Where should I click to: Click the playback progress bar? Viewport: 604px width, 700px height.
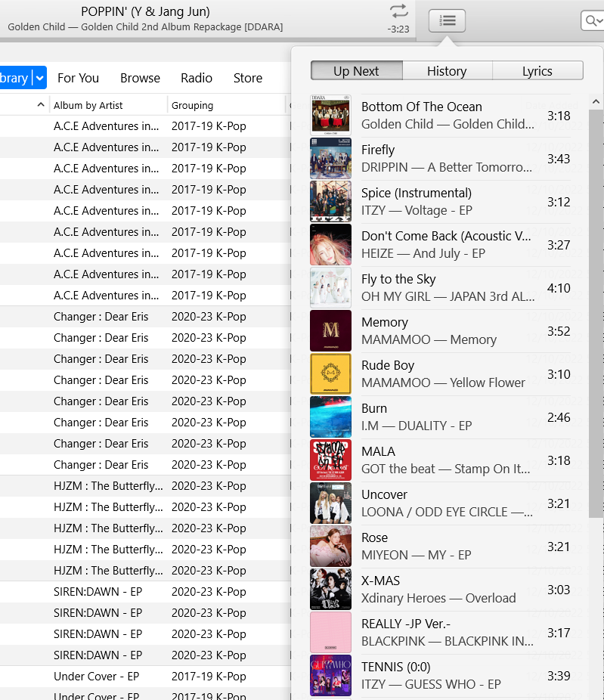[208, 40]
